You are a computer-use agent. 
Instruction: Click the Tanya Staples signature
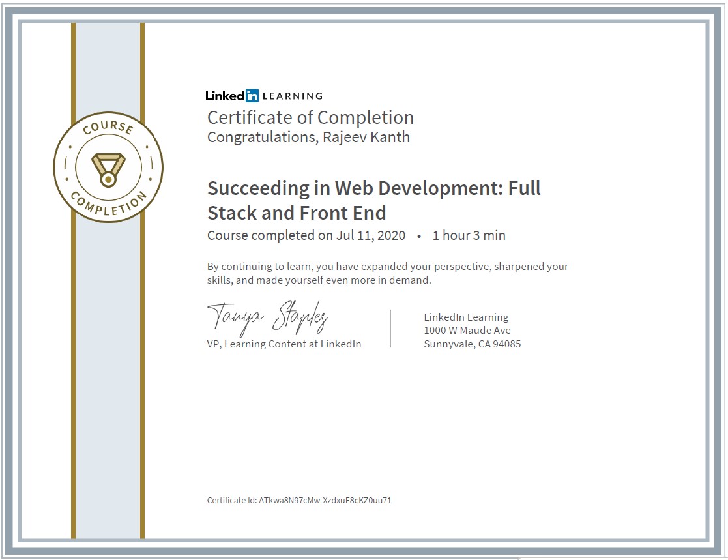[267, 318]
